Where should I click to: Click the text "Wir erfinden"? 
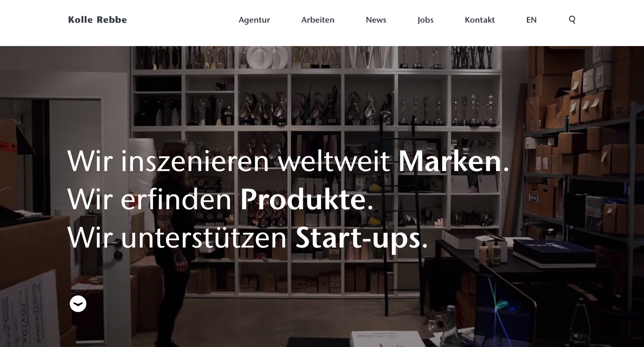[150, 199]
